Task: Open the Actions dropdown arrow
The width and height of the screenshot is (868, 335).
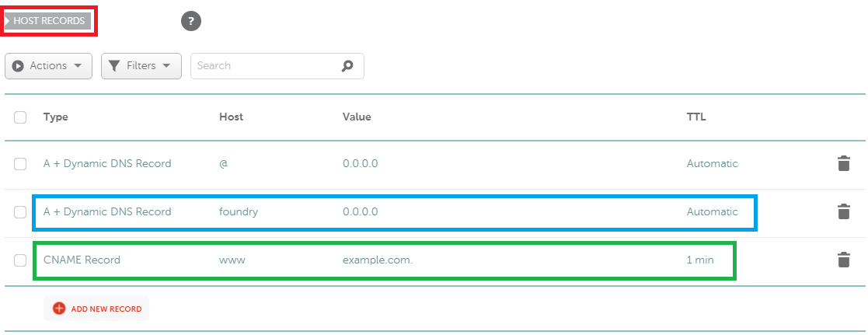Action: [x=78, y=66]
